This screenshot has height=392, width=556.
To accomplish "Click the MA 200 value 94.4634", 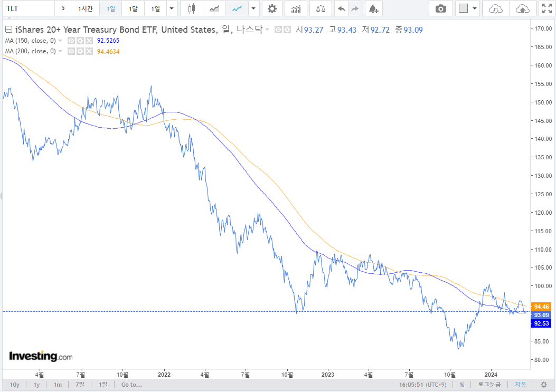I will coord(108,51).
